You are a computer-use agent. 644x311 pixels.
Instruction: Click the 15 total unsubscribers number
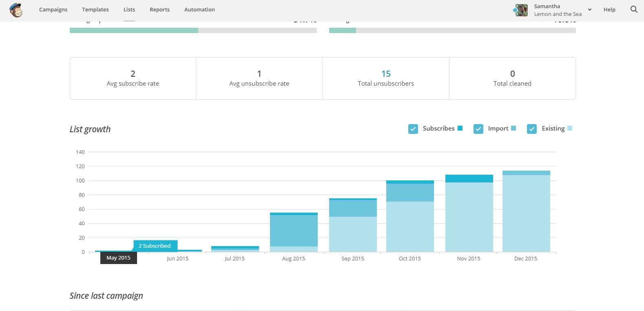[x=386, y=74]
